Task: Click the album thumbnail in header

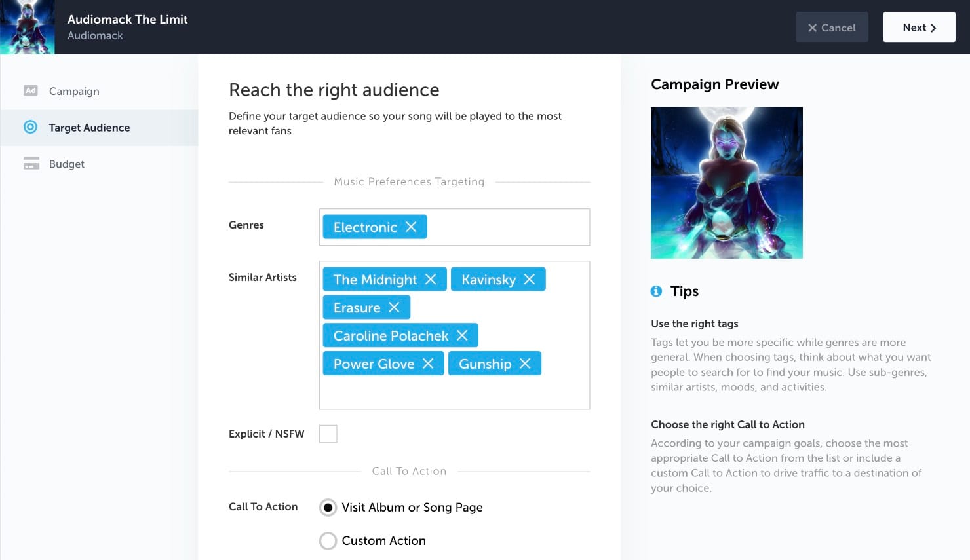Action: point(28,27)
